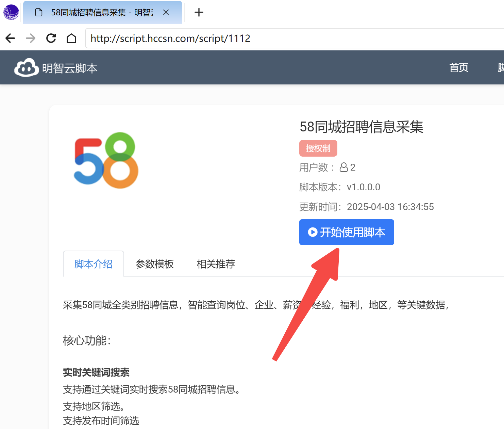Click the 授权制 badge
The width and height of the screenshot is (504, 429).
tap(318, 148)
